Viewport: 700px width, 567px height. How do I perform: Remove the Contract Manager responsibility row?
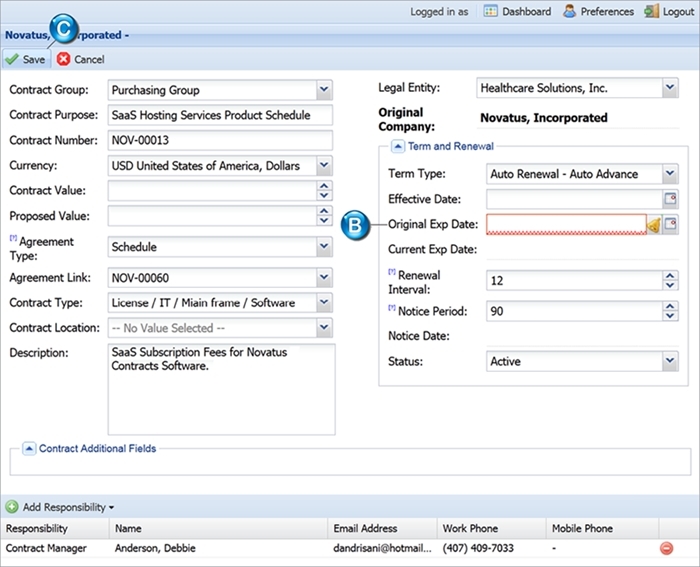pyautogui.click(x=667, y=548)
